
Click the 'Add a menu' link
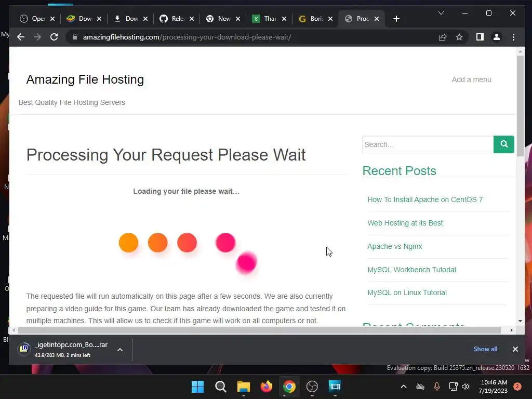click(x=471, y=79)
